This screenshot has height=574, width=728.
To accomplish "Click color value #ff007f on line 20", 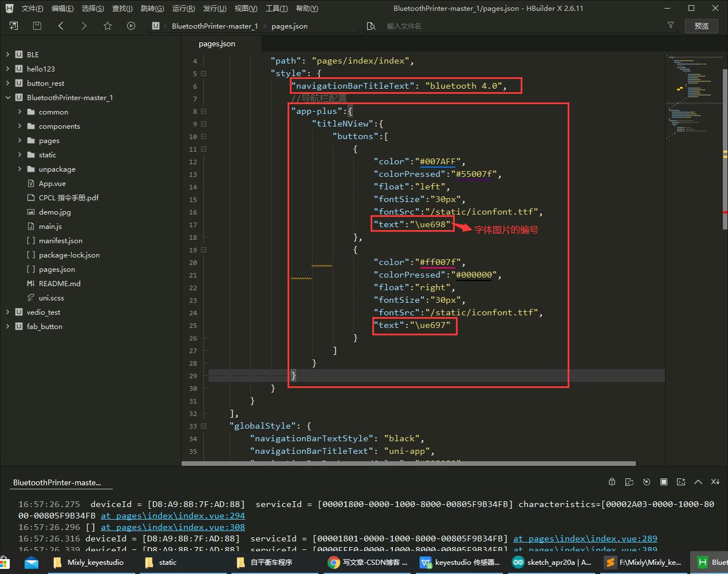I will pos(438,263).
